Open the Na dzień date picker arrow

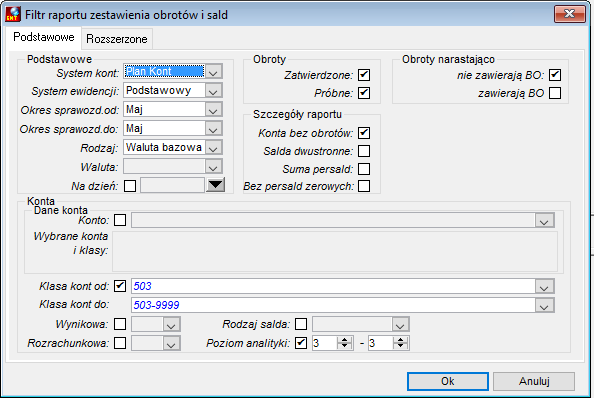coord(216,185)
